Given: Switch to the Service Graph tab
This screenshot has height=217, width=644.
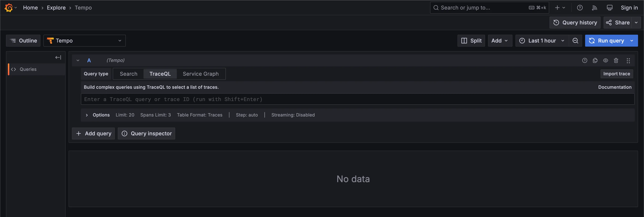Looking at the screenshot, I should (201, 74).
